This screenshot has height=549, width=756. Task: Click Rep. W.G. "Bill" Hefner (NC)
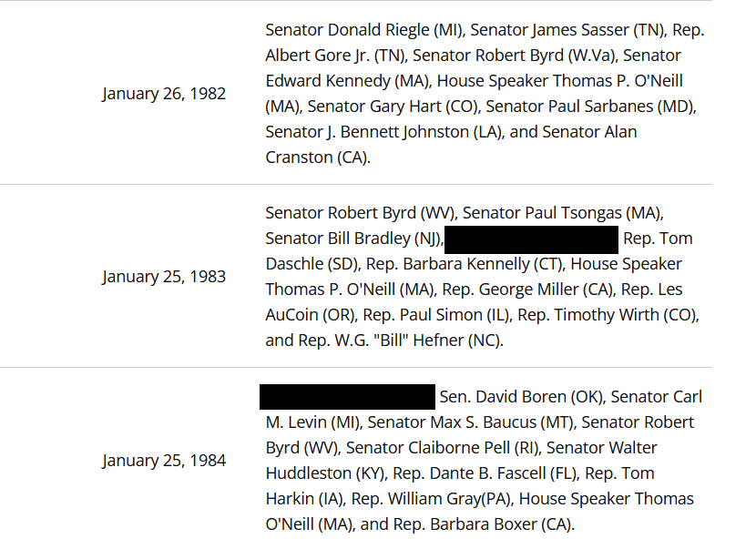pos(398,341)
